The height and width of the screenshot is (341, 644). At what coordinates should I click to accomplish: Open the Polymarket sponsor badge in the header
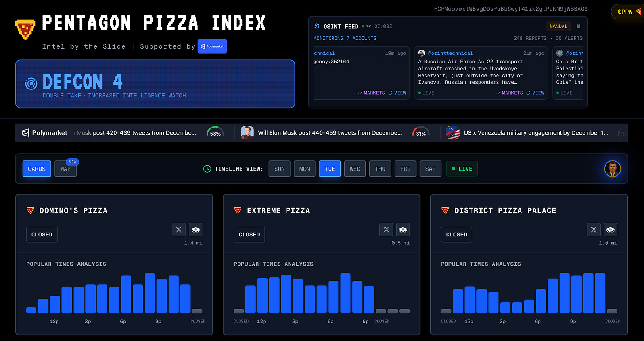212,46
